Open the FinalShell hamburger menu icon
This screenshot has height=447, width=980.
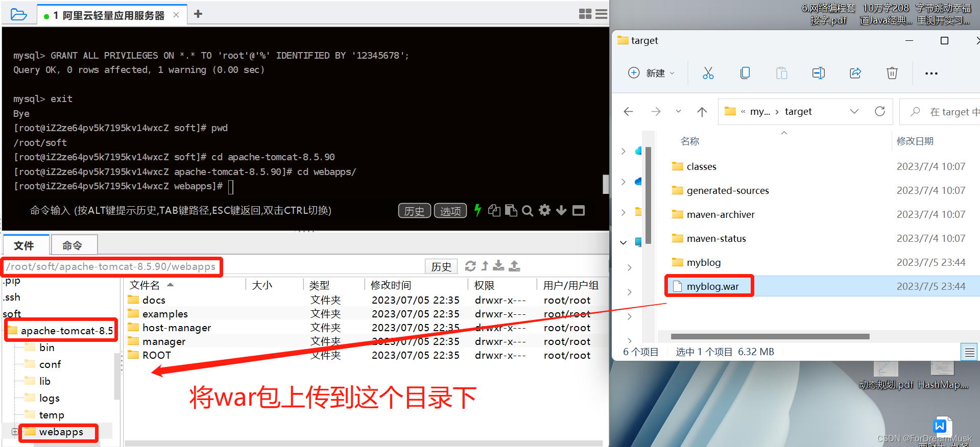point(602,14)
